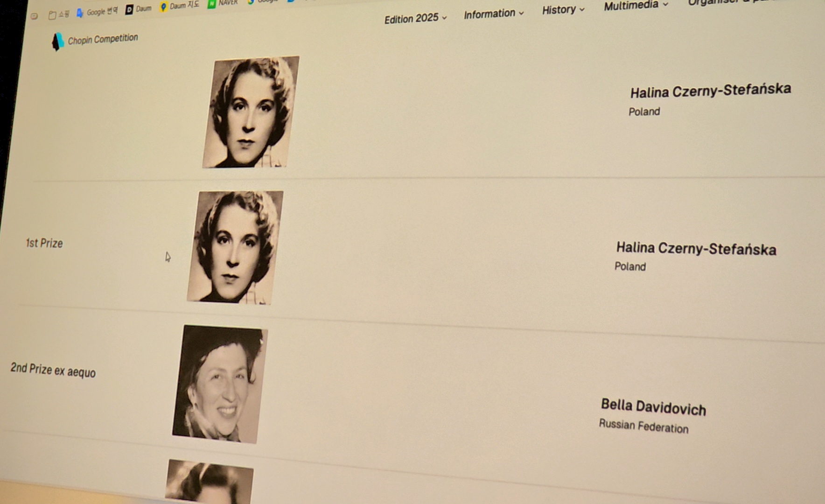Open the NAVER bookmark

click(223, 3)
